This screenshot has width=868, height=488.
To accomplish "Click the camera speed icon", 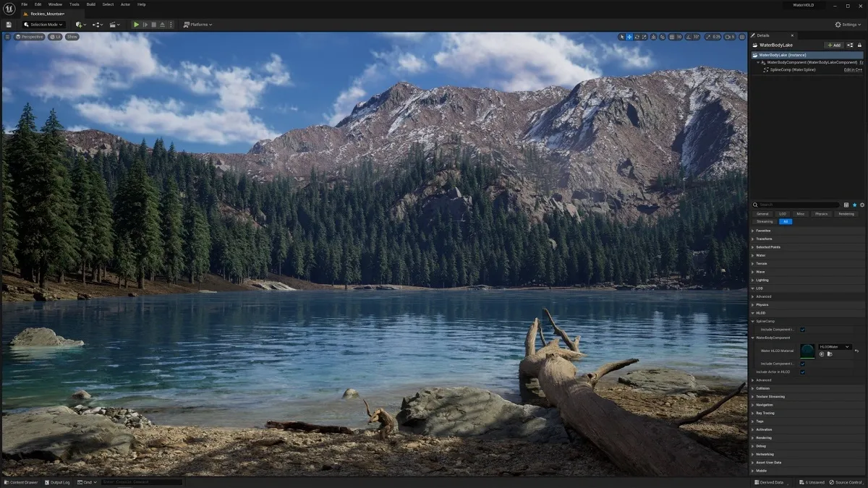I will click(x=729, y=37).
